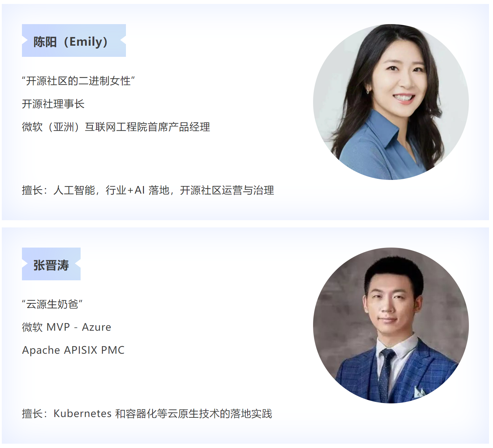Click the 微软（亚洲）互联网工程院首席产品经理 line
The width and height of the screenshot is (493, 448).
pos(116,127)
